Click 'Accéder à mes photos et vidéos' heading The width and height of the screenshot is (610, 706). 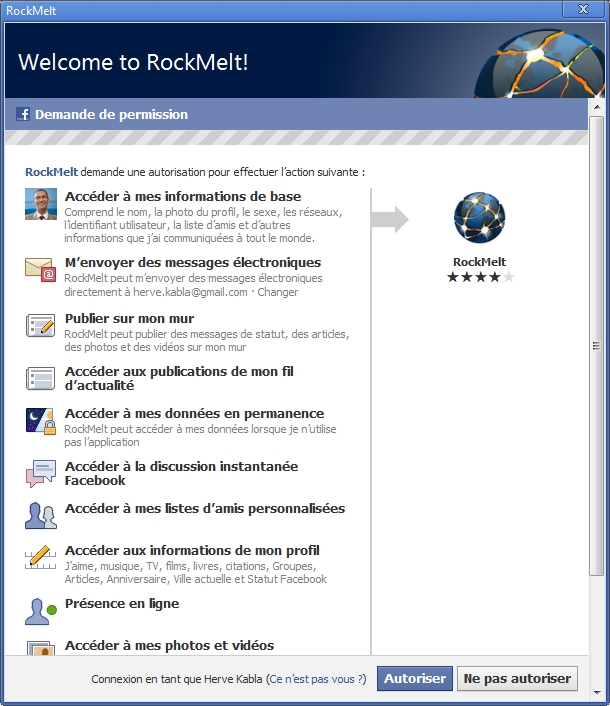coord(169,645)
